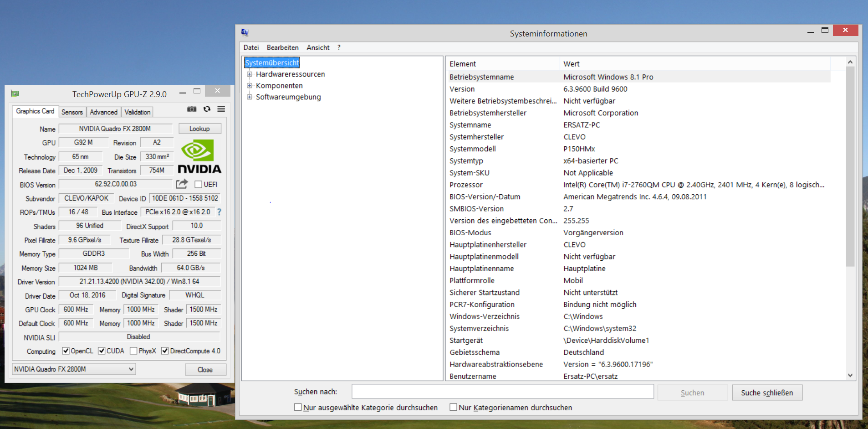Switch to the Validation tab

pos(138,112)
